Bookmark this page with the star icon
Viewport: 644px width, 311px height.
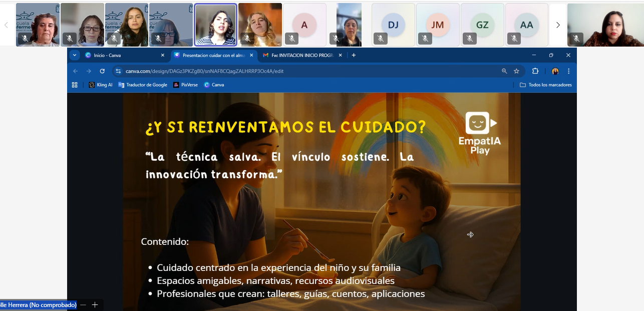(516, 71)
